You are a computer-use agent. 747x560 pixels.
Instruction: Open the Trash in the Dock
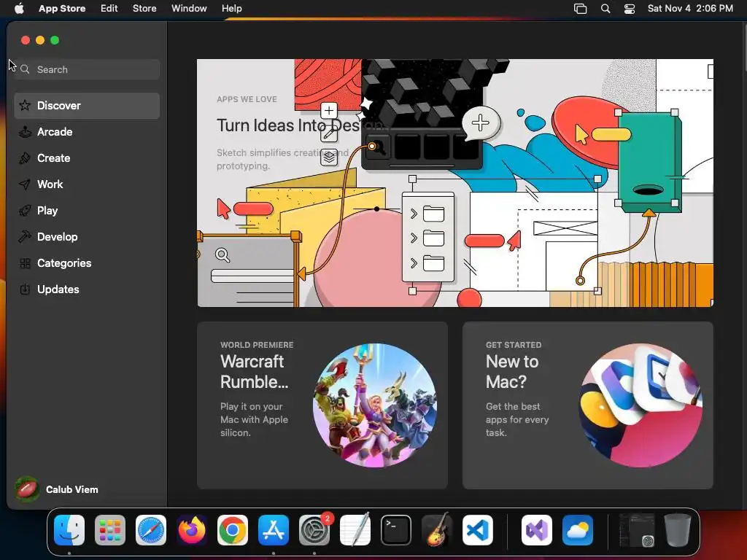[678, 530]
